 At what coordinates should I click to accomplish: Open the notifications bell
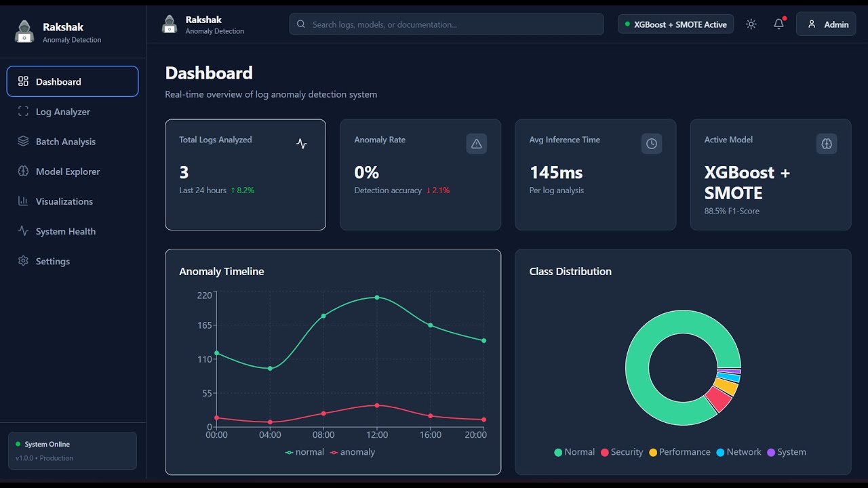[x=778, y=24]
